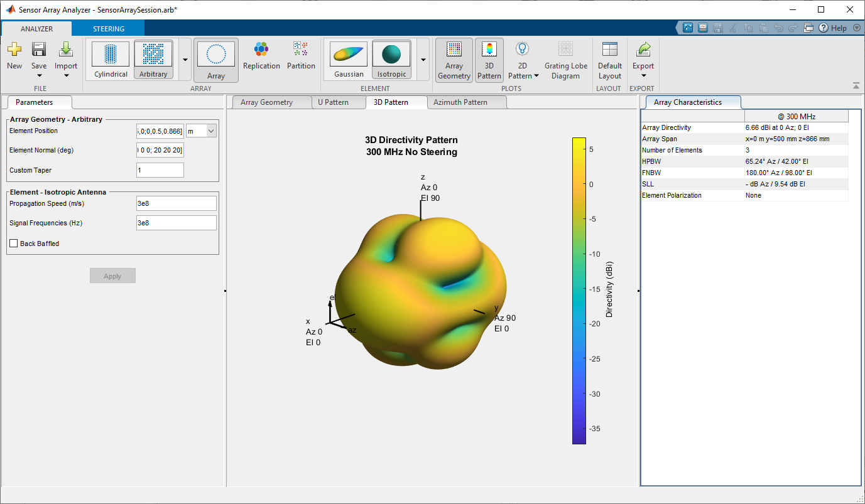Click the Partition icon

point(301,50)
